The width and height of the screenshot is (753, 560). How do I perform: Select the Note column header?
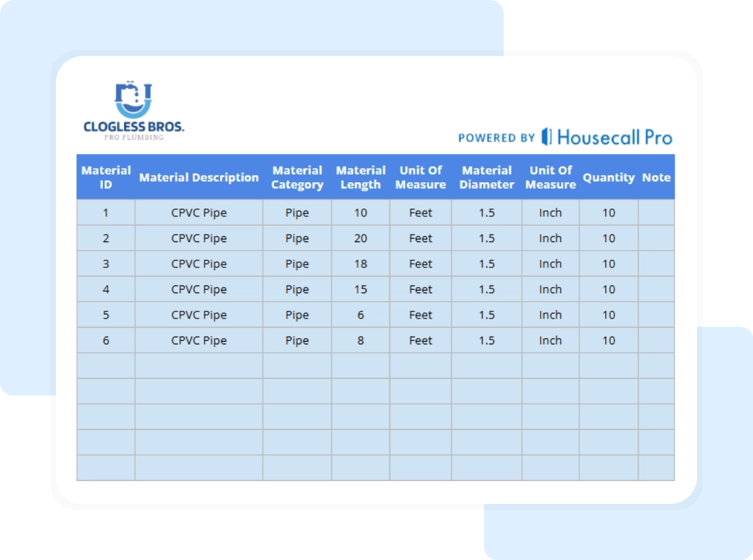(x=656, y=177)
